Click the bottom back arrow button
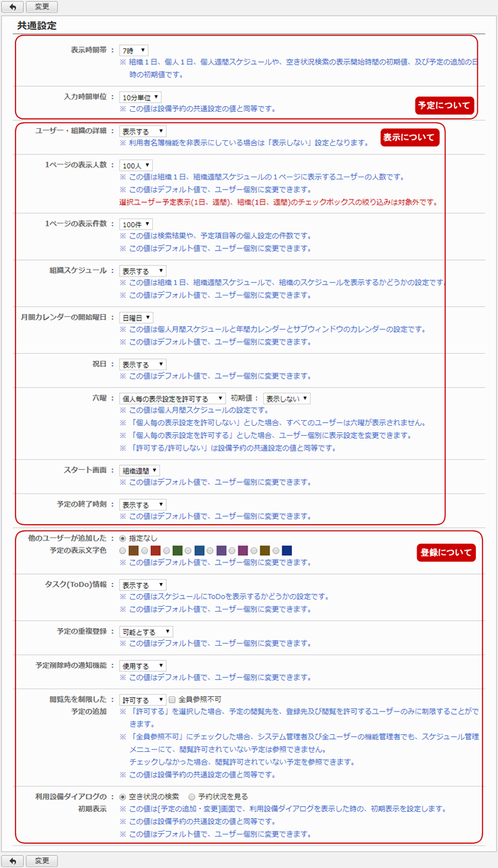The image size is (498, 868). pyautogui.click(x=11, y=860)
